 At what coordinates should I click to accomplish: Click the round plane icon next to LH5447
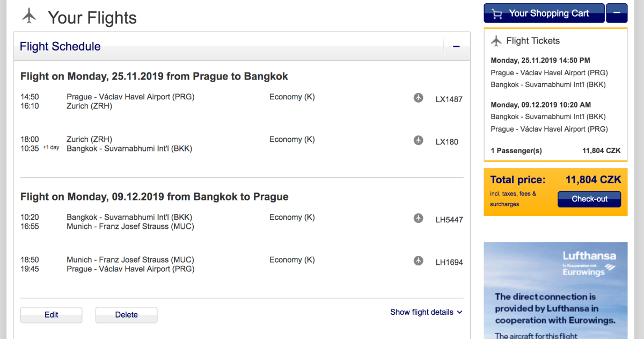(x=419, y=218)
